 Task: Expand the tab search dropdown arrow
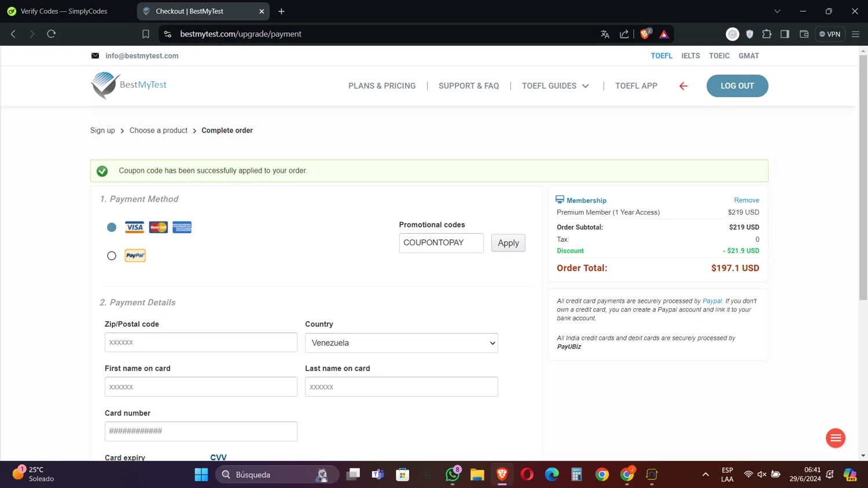(x=777, y=11)
